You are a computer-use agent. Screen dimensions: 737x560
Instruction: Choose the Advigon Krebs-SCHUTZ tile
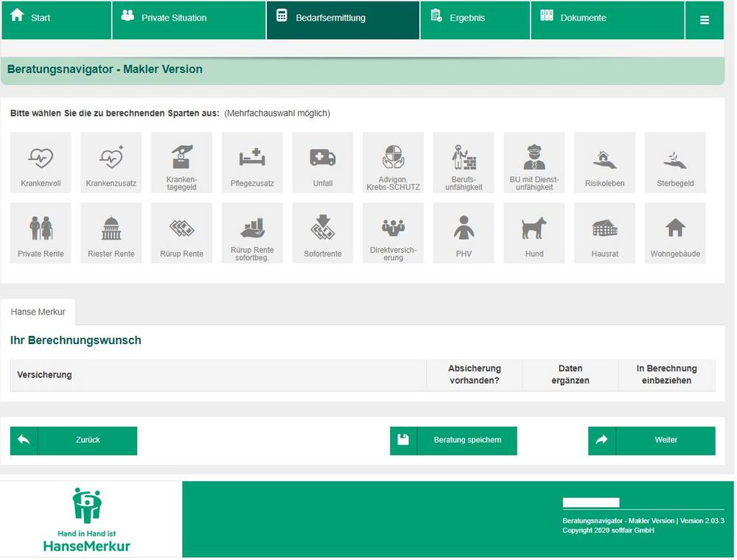tap(394, 163)
